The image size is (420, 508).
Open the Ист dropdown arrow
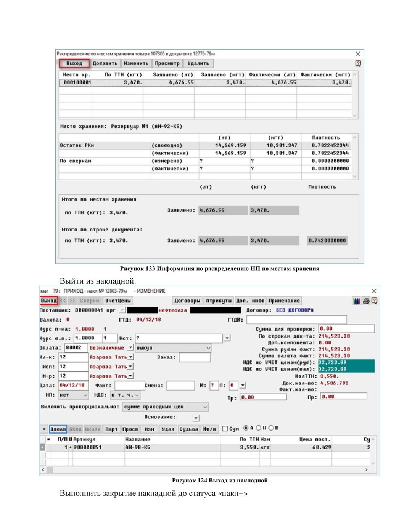[x=227, y=338]
